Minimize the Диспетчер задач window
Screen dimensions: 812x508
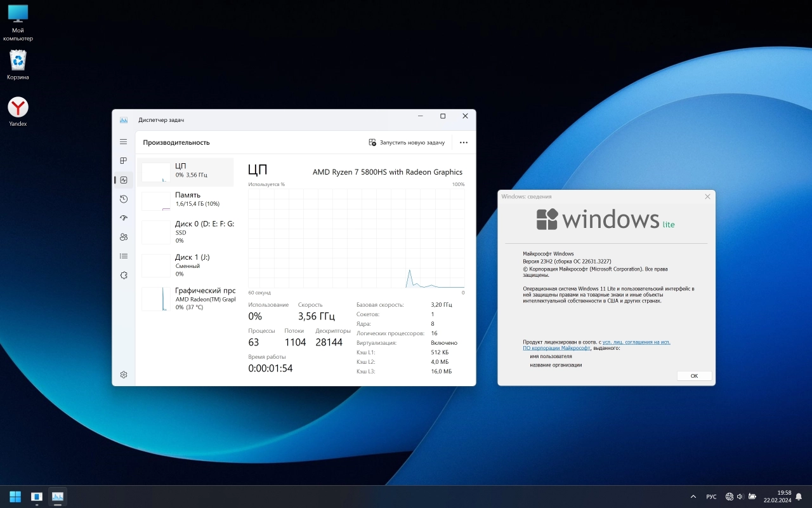421,116
